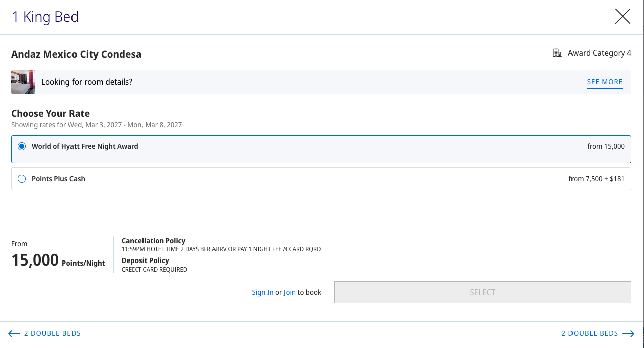Click the right arrow icon at bottom
The image size is (644, 348).
click(628, 334)
